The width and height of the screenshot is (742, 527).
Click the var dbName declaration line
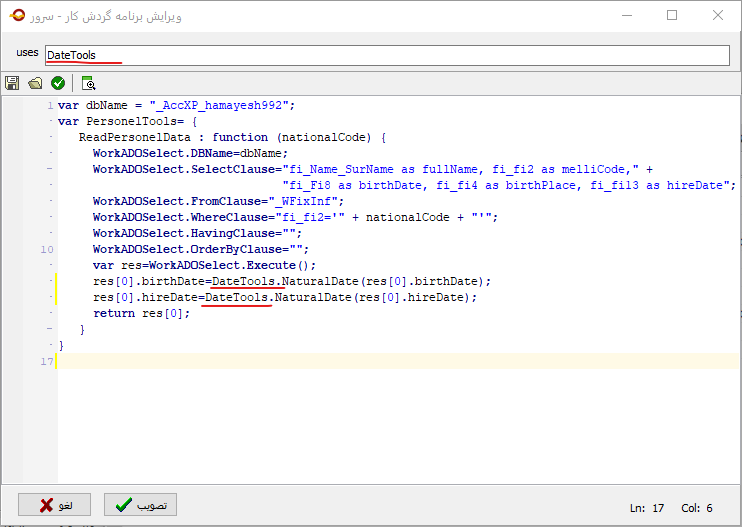pyautogui.click(x=176, y=105)
